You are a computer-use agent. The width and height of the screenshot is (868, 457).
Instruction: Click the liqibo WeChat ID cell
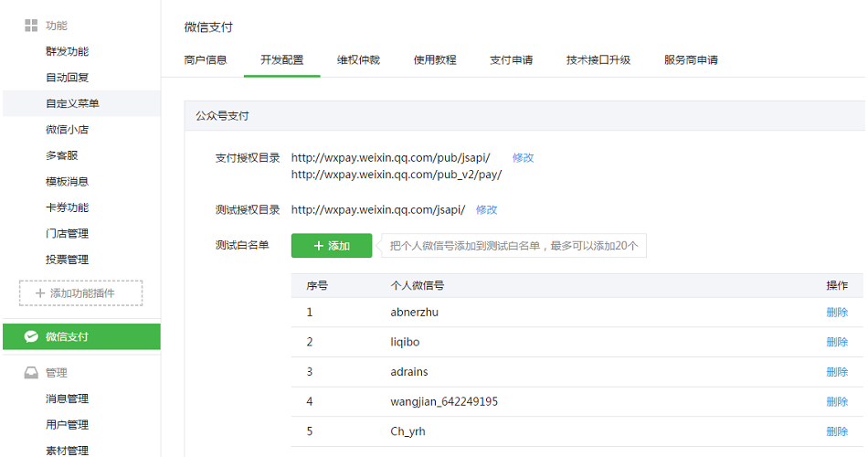click(x=405, y=343)
